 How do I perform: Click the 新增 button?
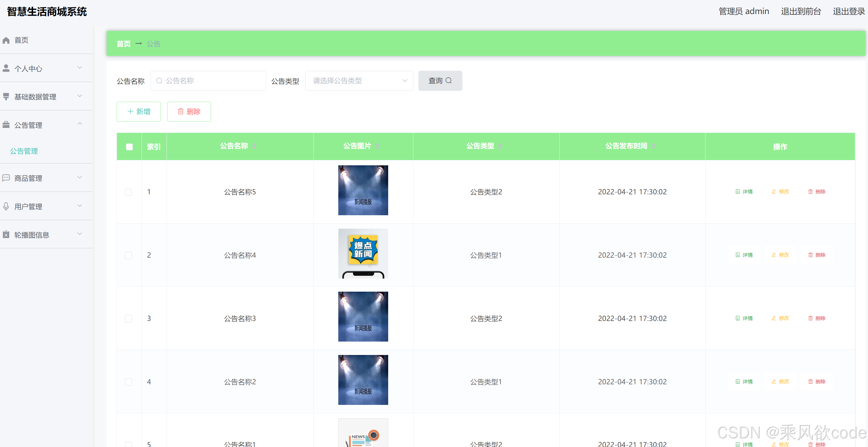(x=138, y=112)
